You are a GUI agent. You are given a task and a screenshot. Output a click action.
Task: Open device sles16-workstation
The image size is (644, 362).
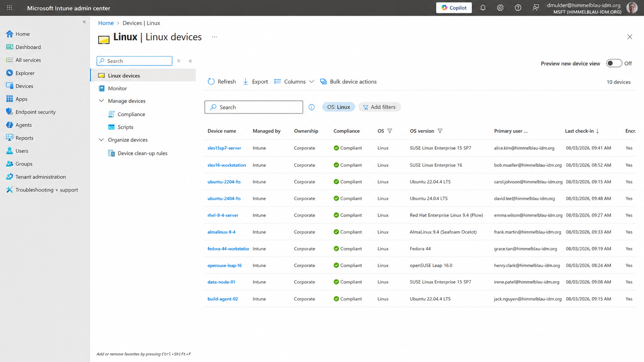pos(226,165)
